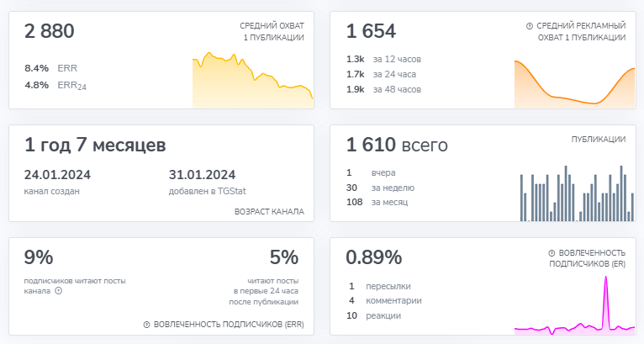Viewport: 644px width, 344px height.
Task: Open info icon before Вовлеченность подписчиков (ER)
Action: pyautogui.click(x=552, y=252)
